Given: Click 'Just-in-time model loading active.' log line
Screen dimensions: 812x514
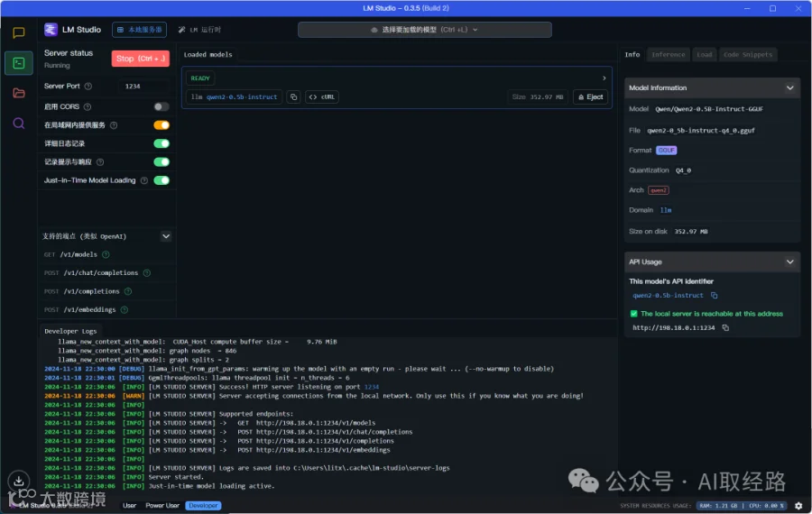Looking at the screenshot, I should pyautogui.click(x=211, y=486).
